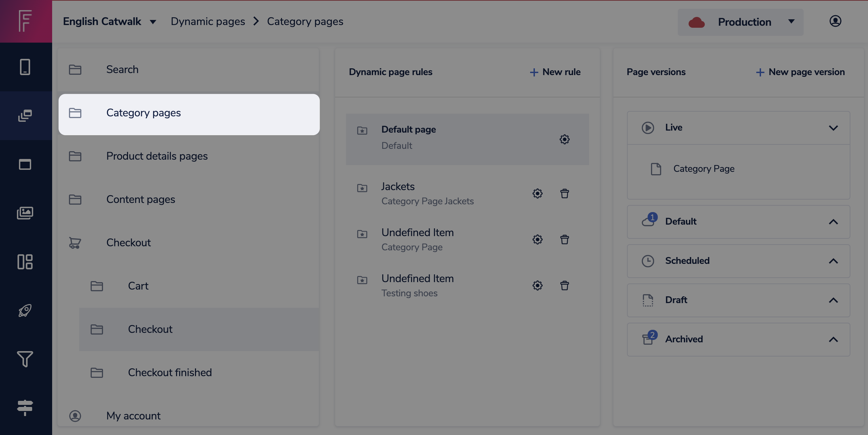Click New rule button
Screen dimensions: 868x435
pyautogui.click(x=555, y=72)
